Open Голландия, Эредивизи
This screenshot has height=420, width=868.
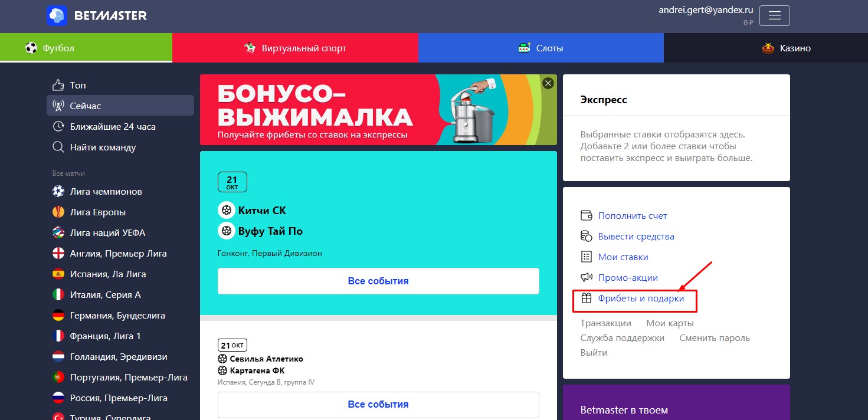[120, 357]
